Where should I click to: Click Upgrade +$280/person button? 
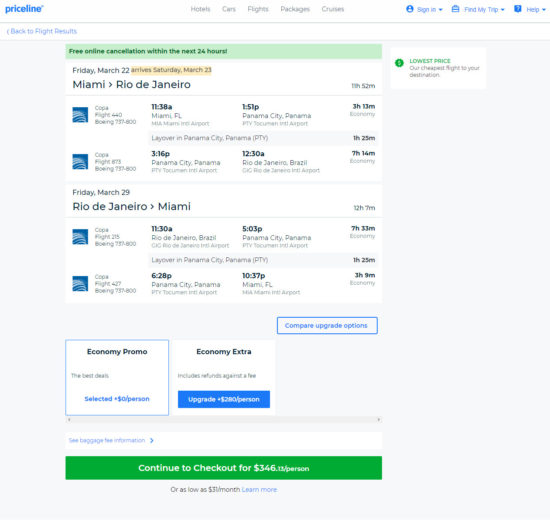[x=224, y=399]
